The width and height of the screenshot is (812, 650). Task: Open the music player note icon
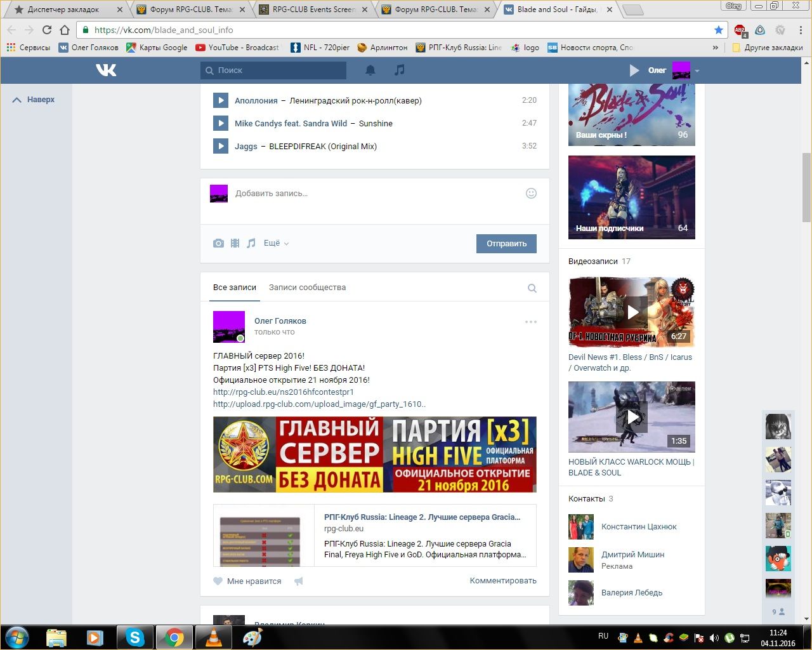399,70
